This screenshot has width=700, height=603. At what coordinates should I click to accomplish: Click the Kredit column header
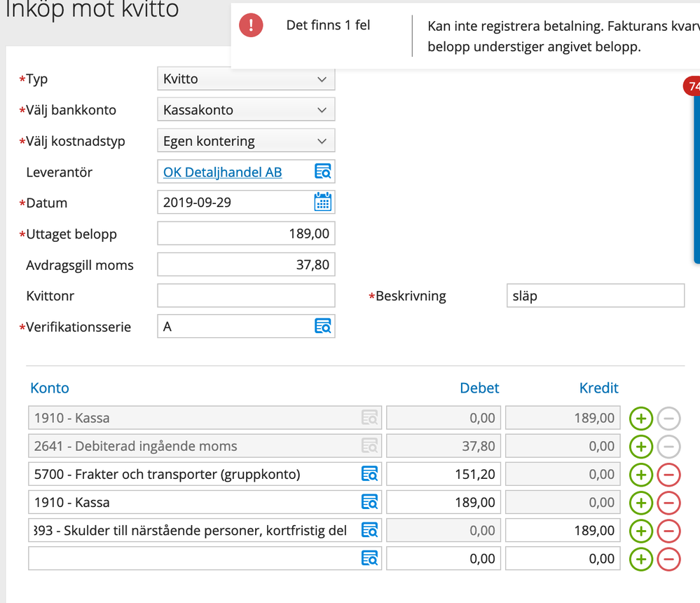pos(598,388)
